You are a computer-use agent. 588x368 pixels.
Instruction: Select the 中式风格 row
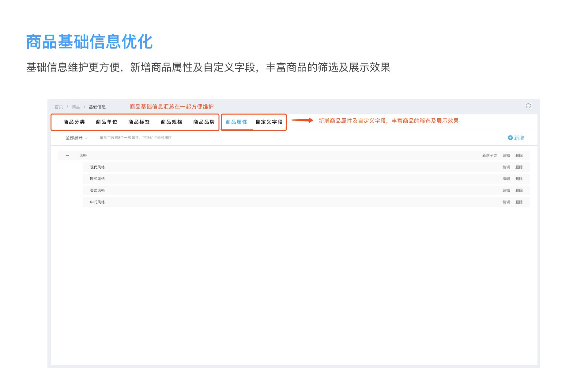tap(97, 202)
